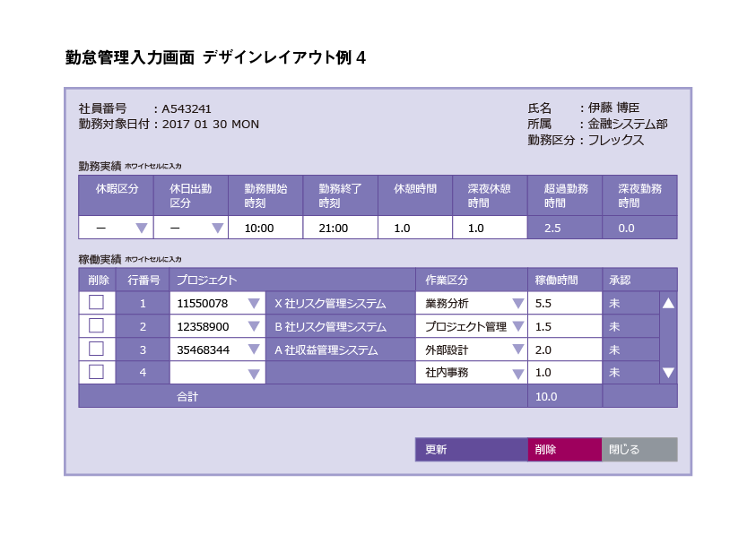Click the X社リスク管理システム project name

coord(330,304)
